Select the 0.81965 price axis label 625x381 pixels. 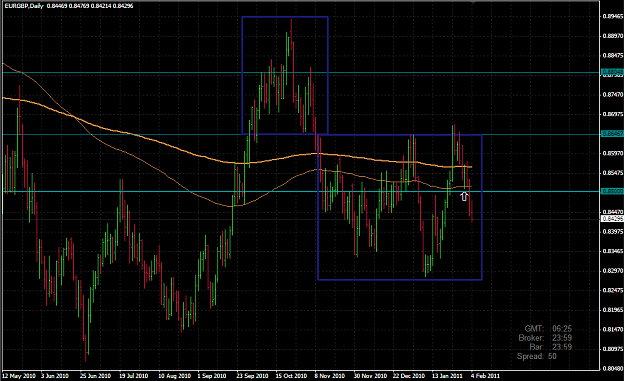click(612, 310)
